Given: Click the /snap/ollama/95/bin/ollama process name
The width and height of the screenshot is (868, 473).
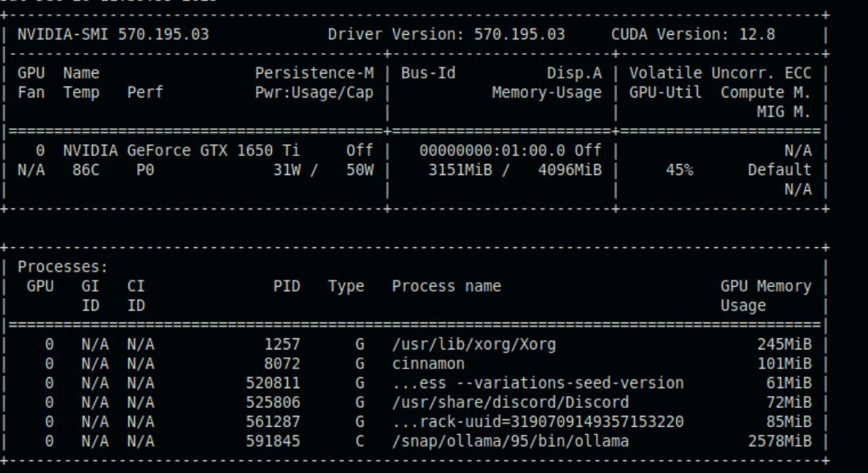Looking at the screenshot, I should (x=510, y=441).
